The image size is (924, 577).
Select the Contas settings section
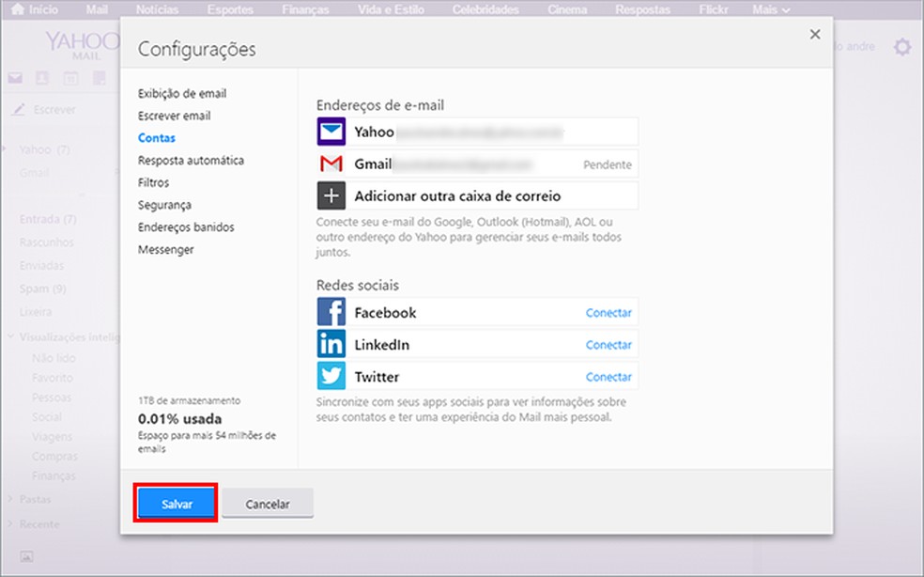pyautogui.click(x=157, y=138)
